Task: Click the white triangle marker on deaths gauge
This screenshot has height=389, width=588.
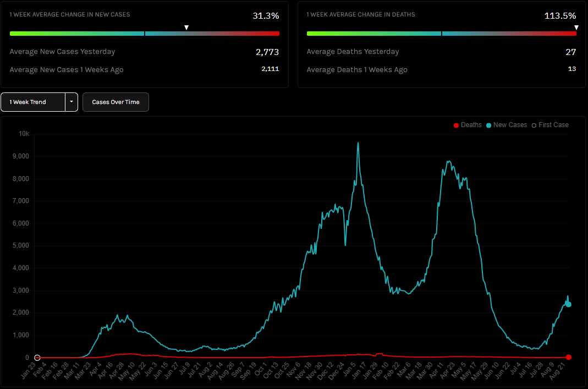Action: pos(576,28)
